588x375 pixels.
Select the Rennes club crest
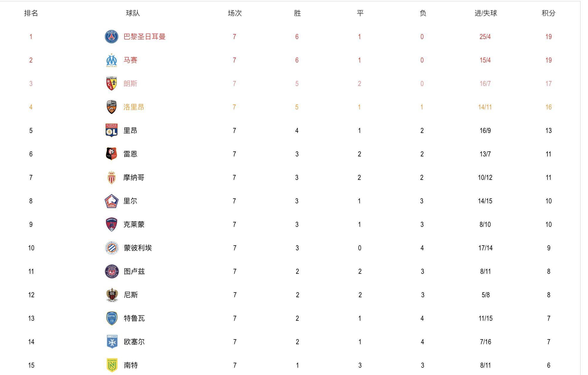[112, 154]
